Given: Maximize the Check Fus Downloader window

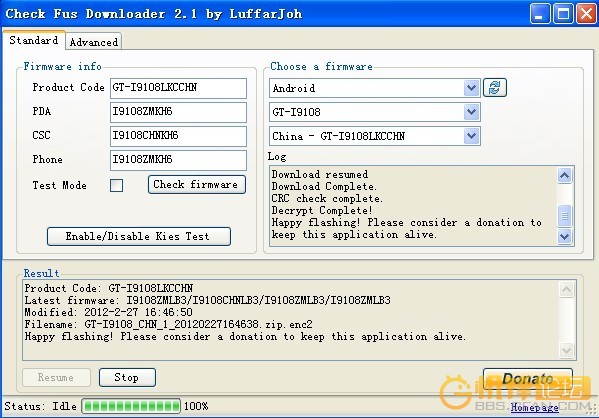Looking at the screenshot, I should point(563,14).
